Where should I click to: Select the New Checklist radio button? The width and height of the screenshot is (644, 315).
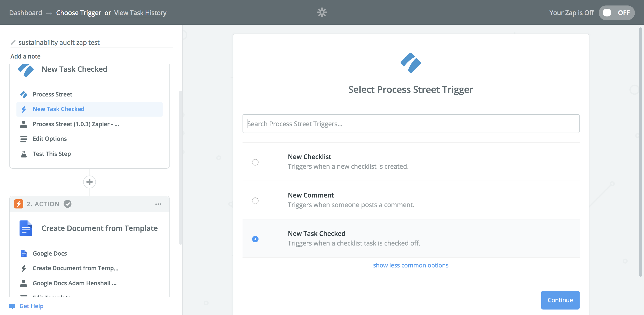click(x=255, y=161)
